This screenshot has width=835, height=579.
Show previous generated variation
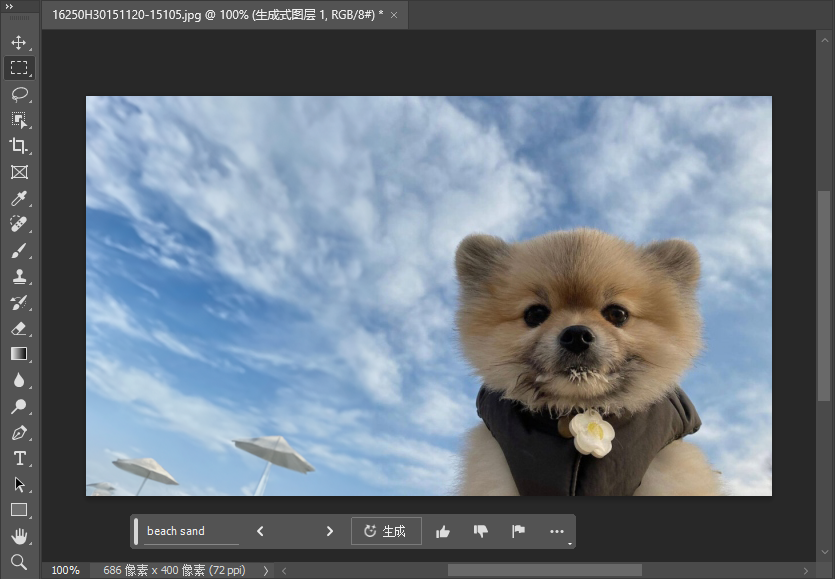pyautogui.click(x=260, y=531)
